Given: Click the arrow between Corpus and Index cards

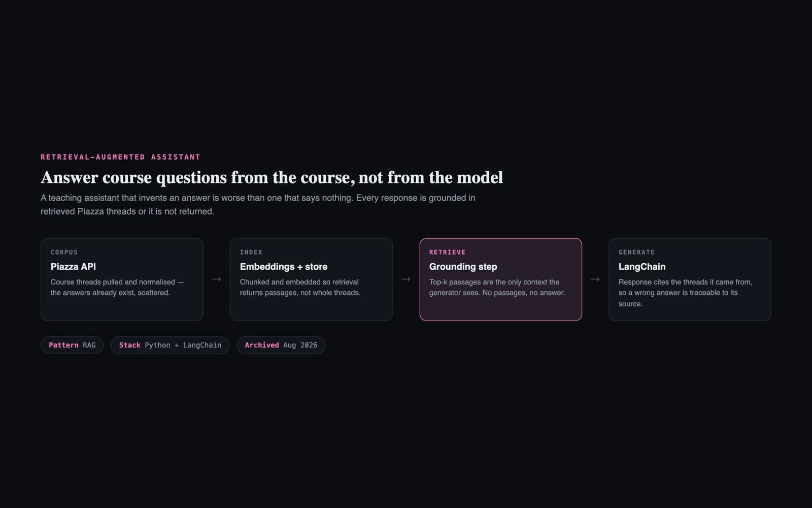Looking at the screenshot, I should 217,279.
